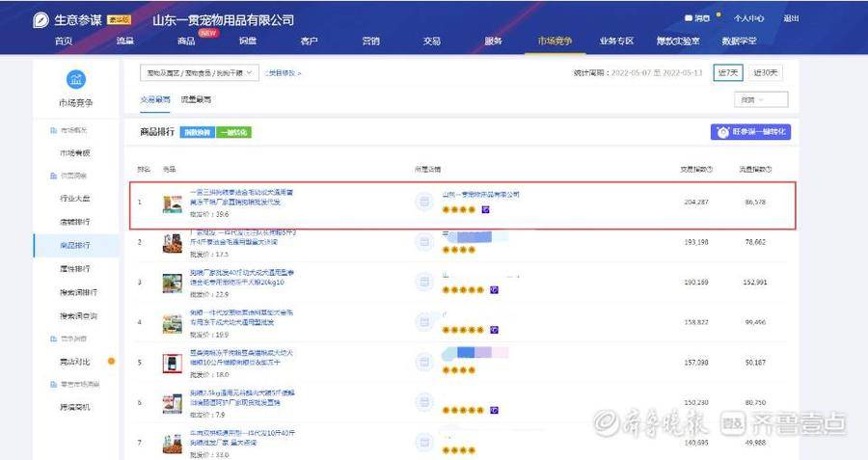Click store icon in rank 5 row
Viewport: 868px width, 460px height.
click(x=424, y=362)
